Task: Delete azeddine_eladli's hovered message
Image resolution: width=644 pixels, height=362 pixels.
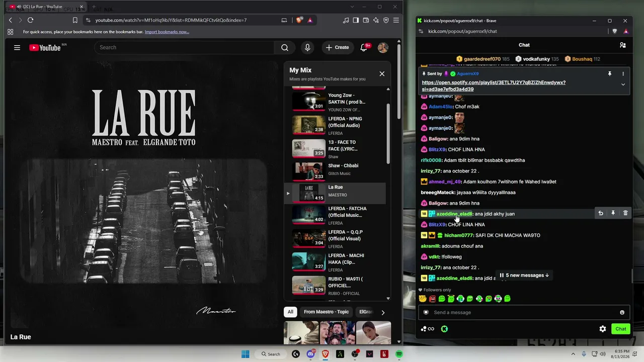Action: point(625,213)
